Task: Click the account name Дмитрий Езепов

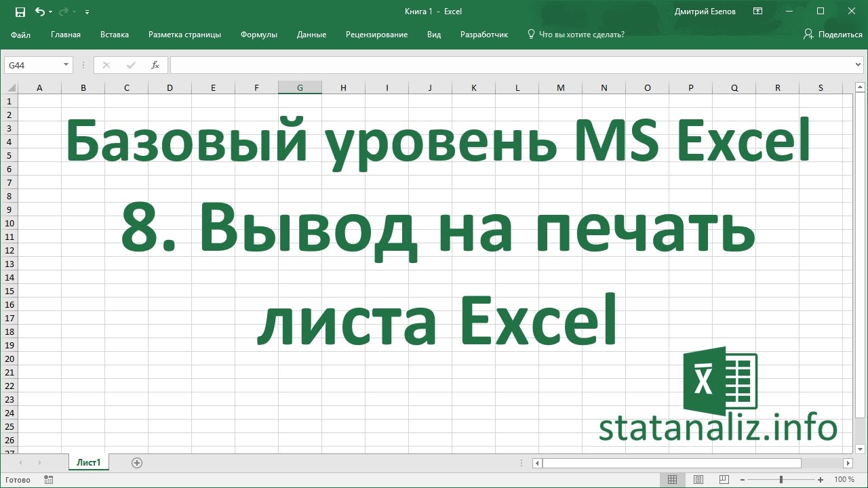Action: 705,12
